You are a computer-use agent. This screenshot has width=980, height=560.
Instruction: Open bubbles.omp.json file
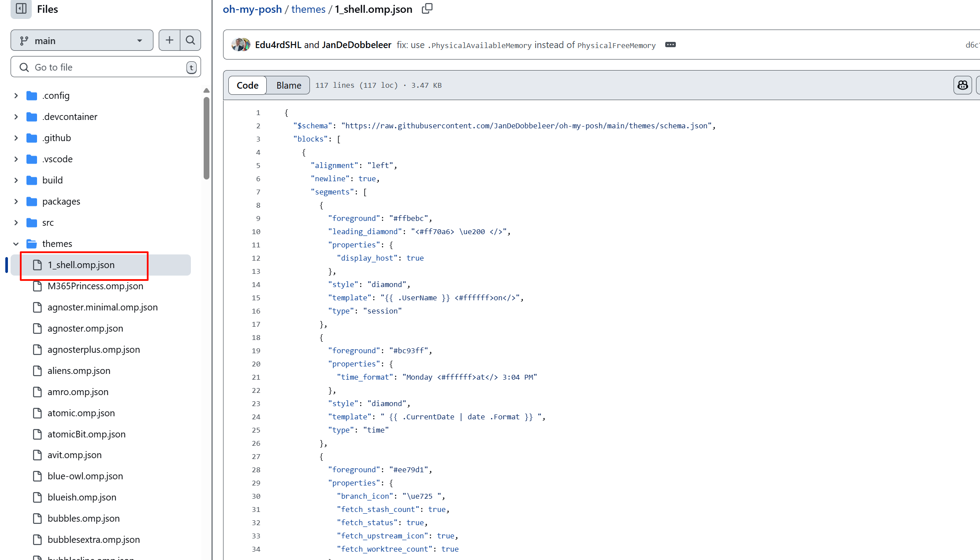[x=84, y=519]
